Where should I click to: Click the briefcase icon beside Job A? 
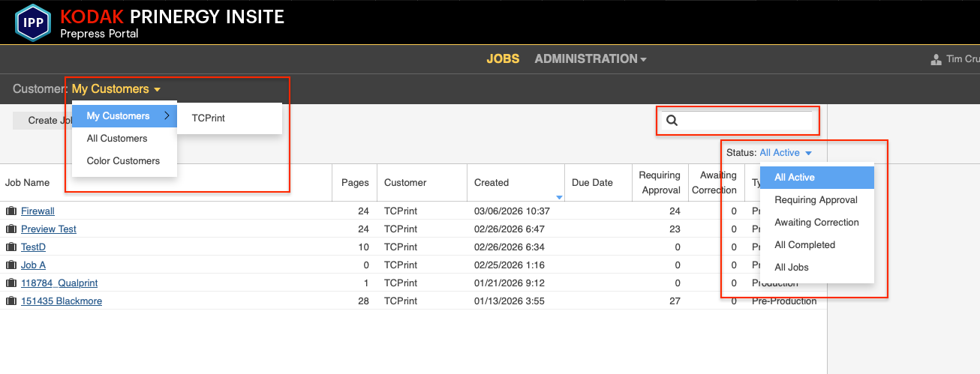11,265
